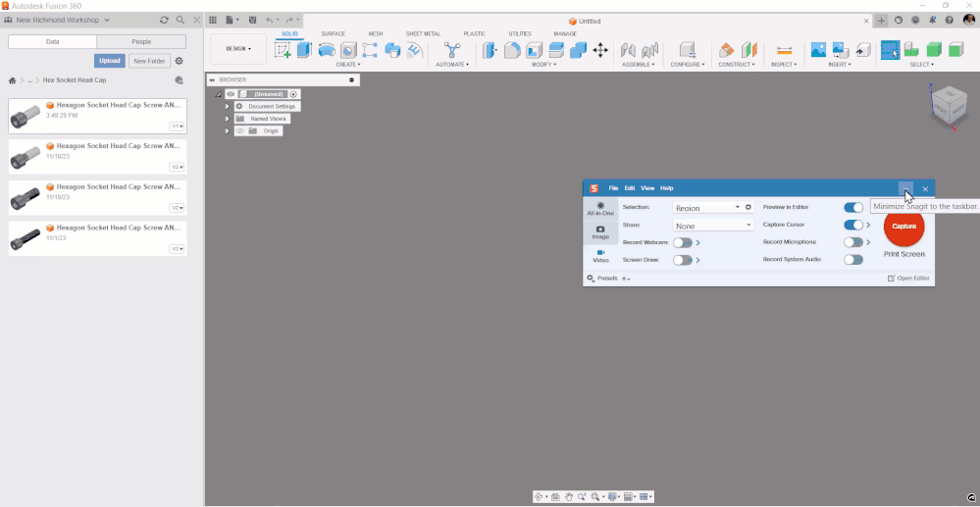Select the Create Sketch tool
Viewport: 980px width, 507px height.
click(283, 50)
